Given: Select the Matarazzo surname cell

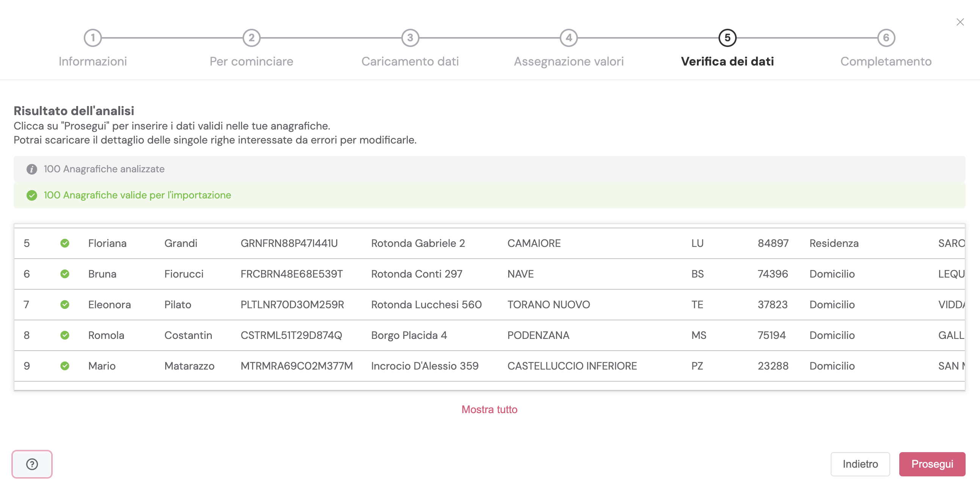Looking at the screenshot, I should 189,366.
